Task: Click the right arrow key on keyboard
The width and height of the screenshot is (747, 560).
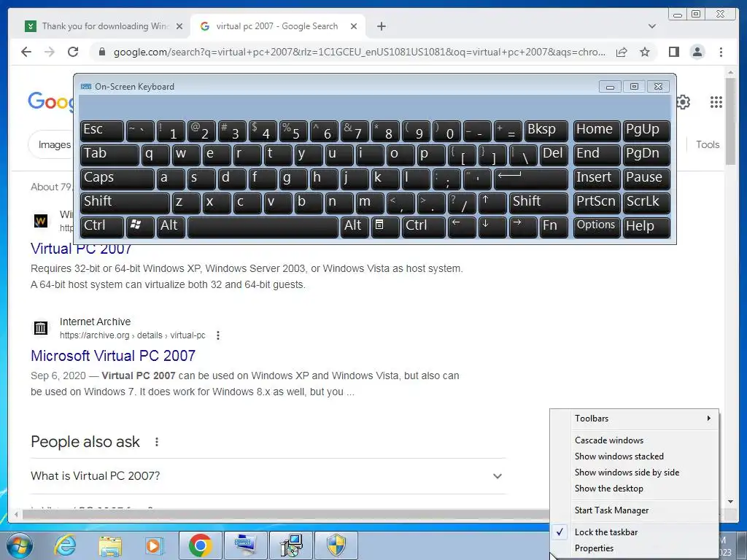Action: pos(522,227)
